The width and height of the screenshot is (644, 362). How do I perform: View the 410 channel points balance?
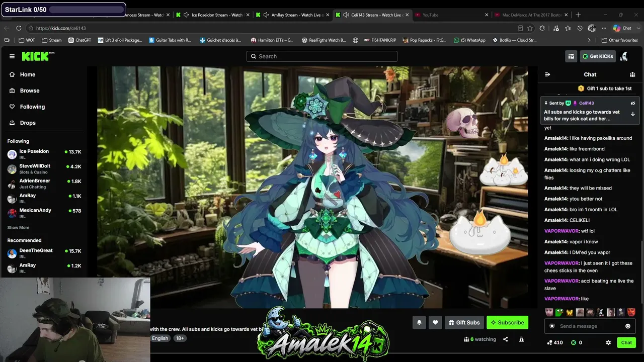pos(555,342)
